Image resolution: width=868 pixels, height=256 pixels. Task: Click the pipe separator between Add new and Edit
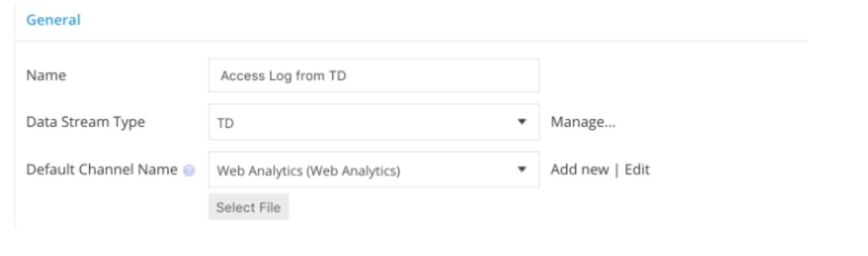coord(617,169)
